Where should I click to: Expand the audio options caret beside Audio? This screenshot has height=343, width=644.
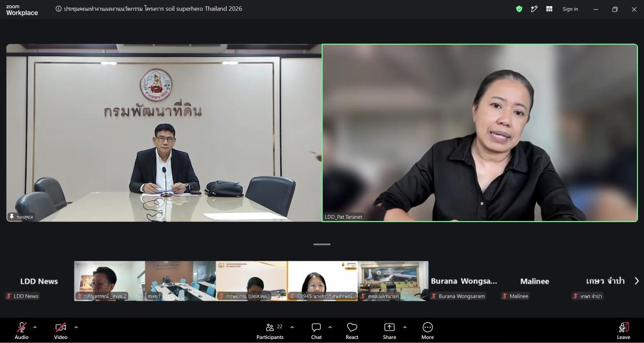35,327
